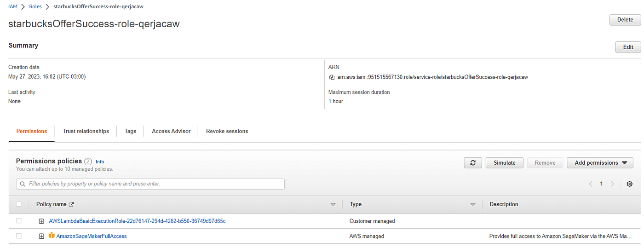This screenshot has width=644, height=248.
Task: Open the Revoke sessions tab
Action: tap(227, 131)
